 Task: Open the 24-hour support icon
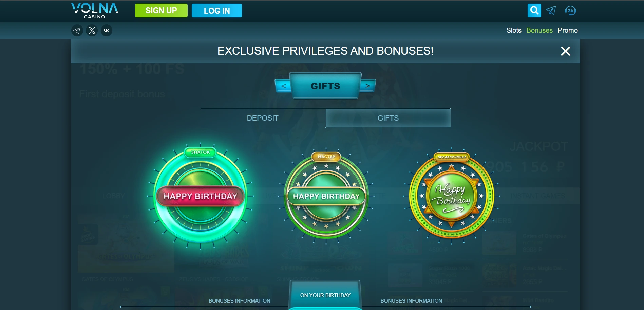570,11
